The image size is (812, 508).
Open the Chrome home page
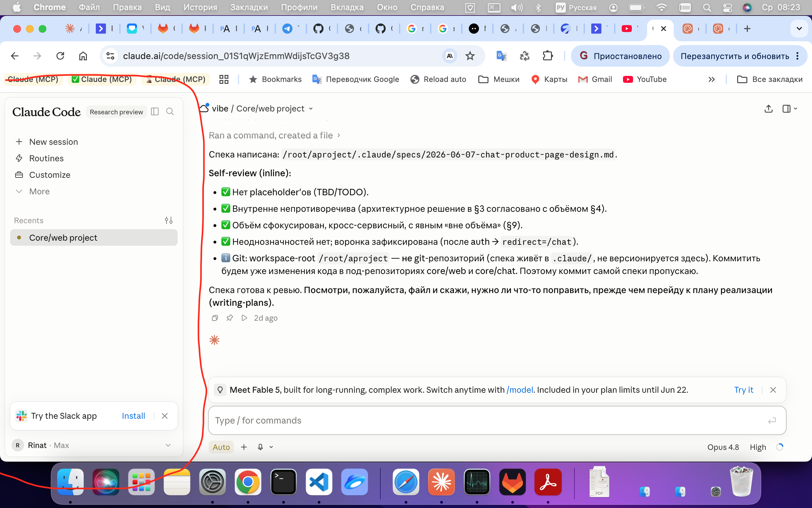83,56
